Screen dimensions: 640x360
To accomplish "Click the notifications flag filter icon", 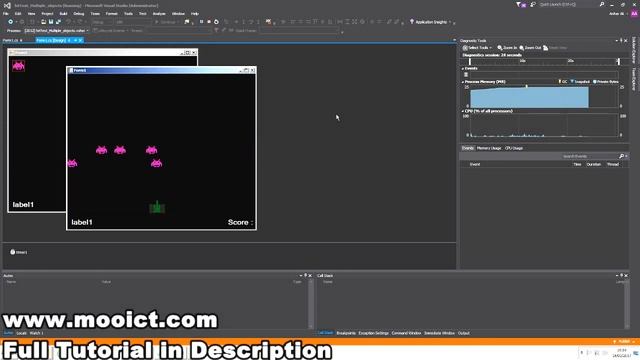I will tap(521, 5).
